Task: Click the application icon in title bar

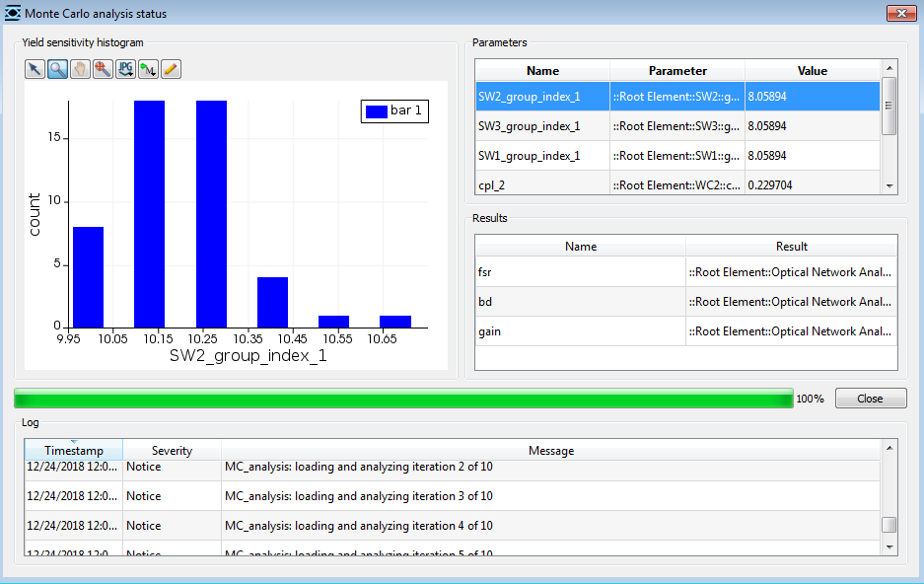Action: [13, 13]
